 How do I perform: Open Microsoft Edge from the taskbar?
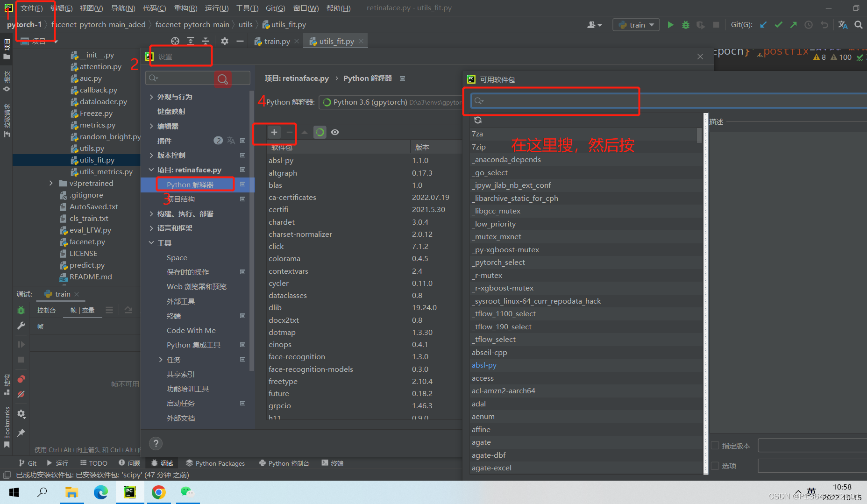[x=100, y=492]
